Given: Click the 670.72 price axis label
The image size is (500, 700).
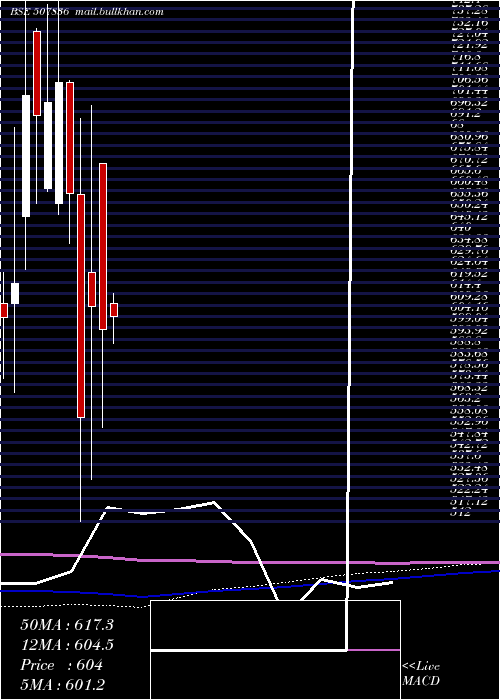Looking at the screenshot, I should [469, 159].
